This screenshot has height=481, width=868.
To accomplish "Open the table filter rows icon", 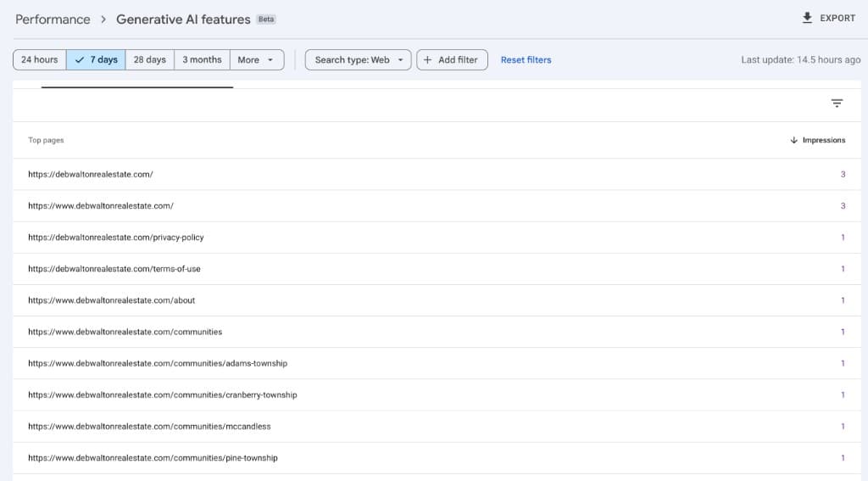I will point(837,103).
